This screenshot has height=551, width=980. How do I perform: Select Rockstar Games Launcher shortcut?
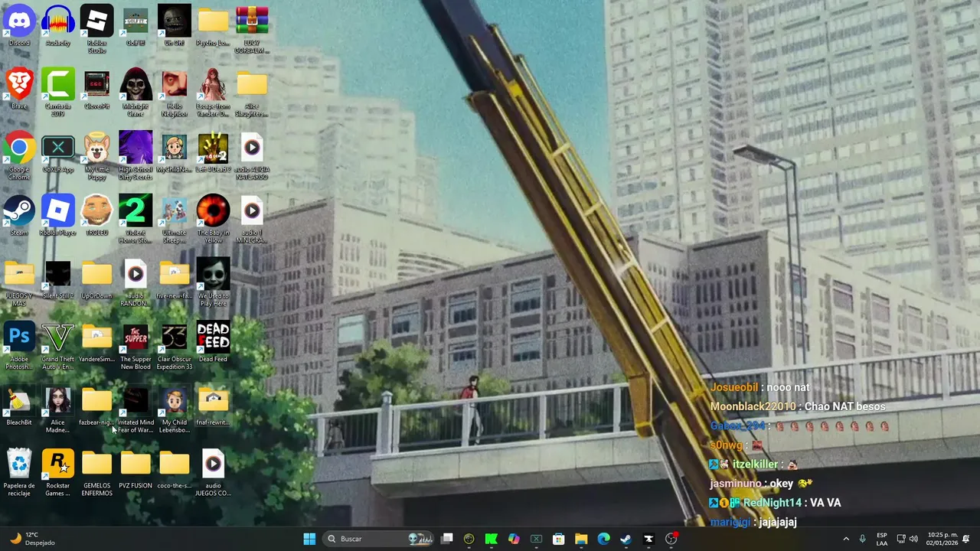[58, 473]
